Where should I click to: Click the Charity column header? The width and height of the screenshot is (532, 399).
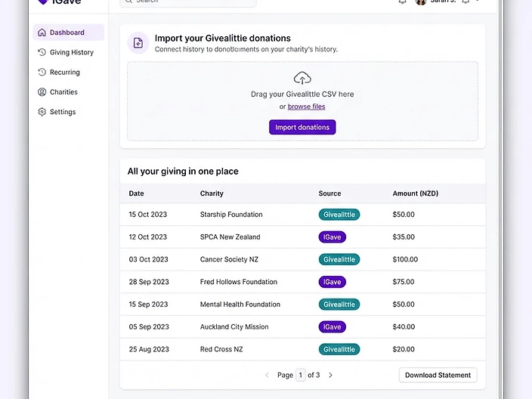(x=212, y=193)
